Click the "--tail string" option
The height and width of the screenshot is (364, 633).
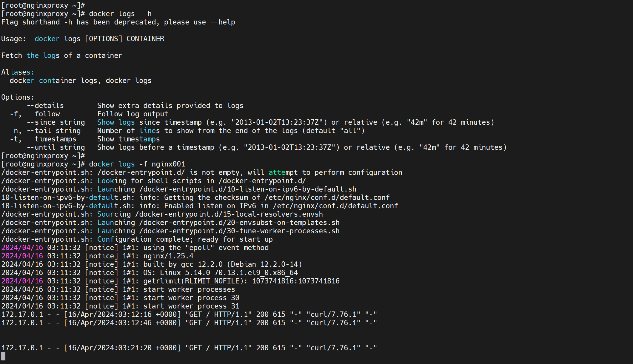coord(54,131)
